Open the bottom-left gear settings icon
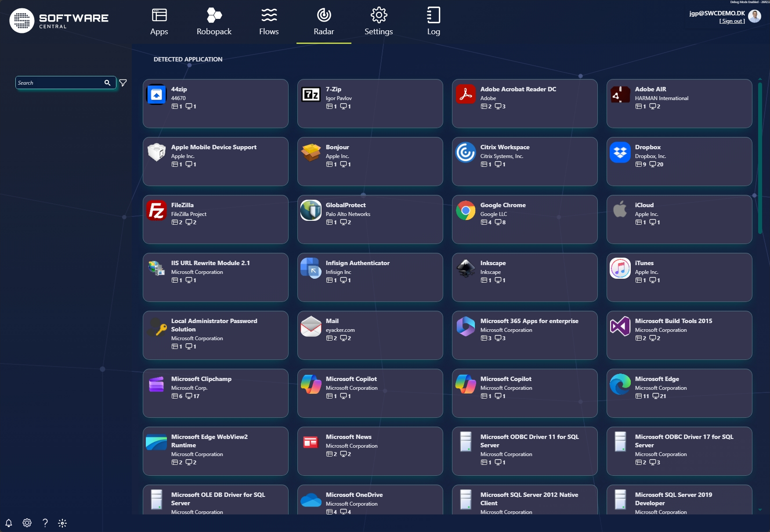The width and height of the screenshot is (770, 532). click(27, 523)
